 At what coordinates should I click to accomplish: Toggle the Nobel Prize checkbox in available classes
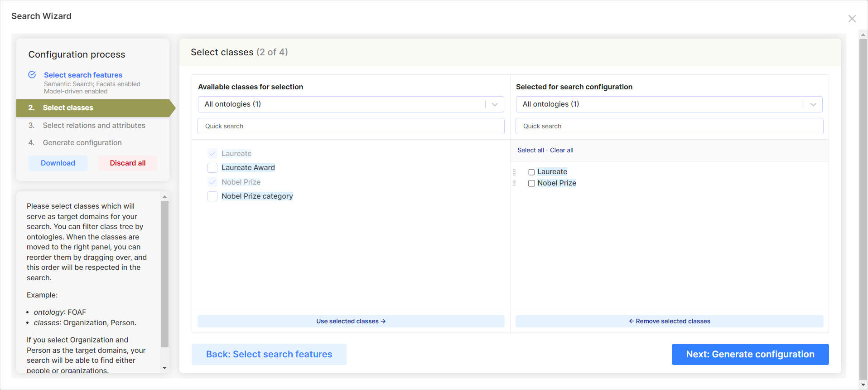(x=212, y=182)
